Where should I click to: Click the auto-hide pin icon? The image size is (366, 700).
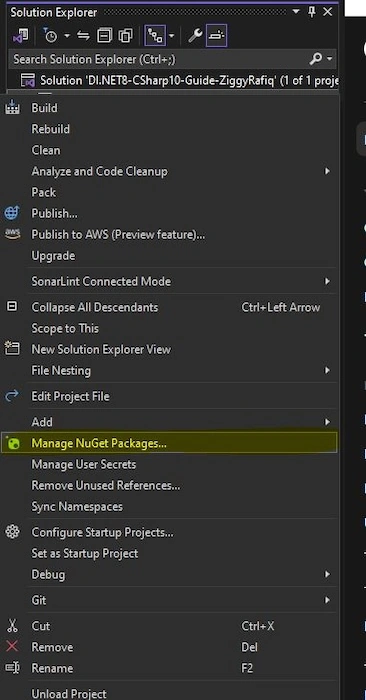click(312, 12)
